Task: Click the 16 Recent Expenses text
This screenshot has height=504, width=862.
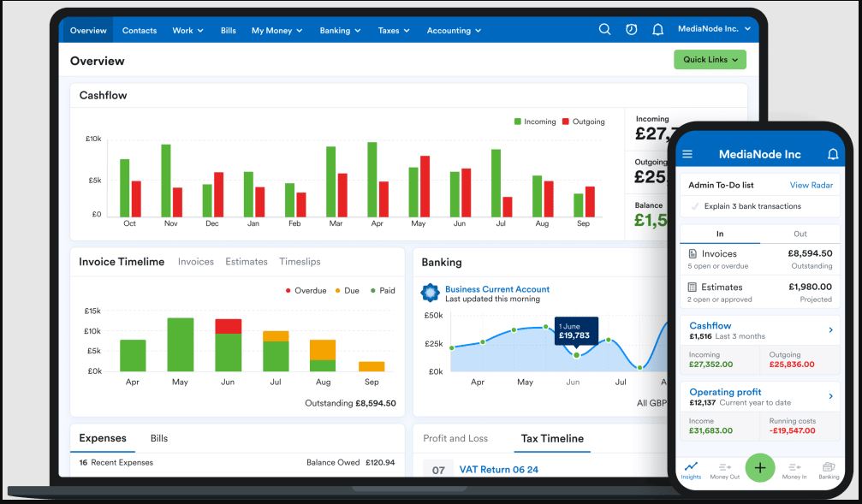Action: point(116,462)
